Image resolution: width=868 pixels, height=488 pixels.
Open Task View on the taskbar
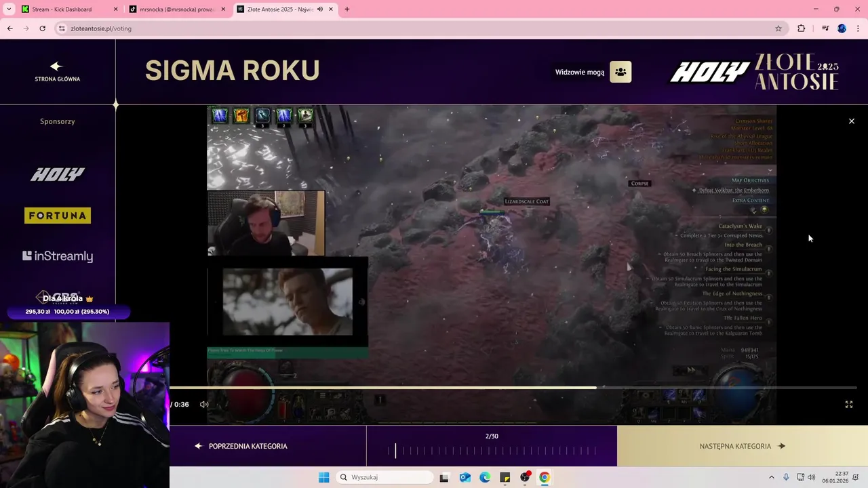[444, 477]
